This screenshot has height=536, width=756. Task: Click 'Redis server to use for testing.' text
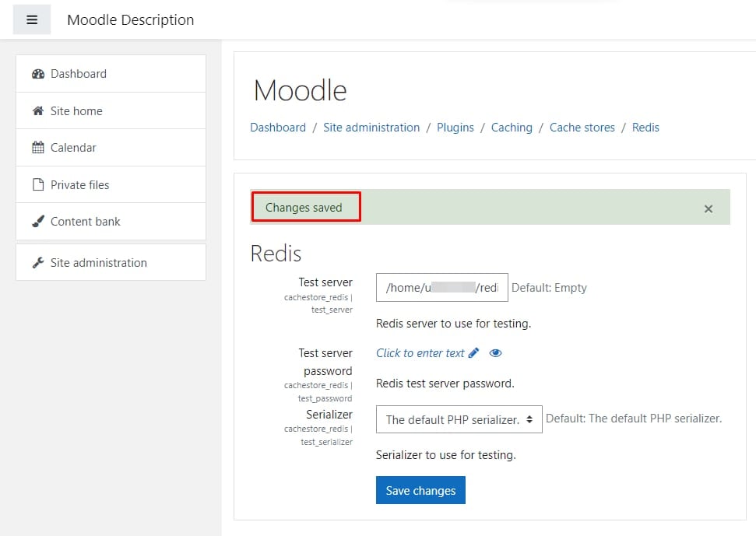click(x=453, y=324)
